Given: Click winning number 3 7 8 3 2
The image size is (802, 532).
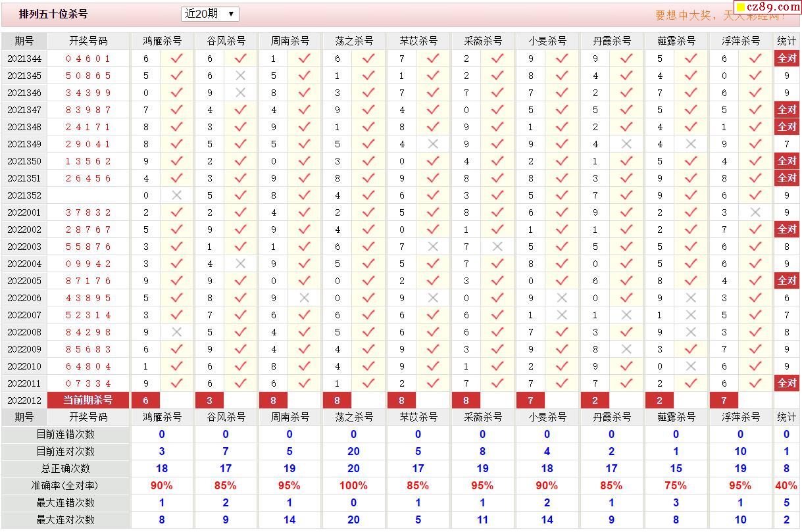Looking at the screenshot, I should pyautogui.click(x=89, y=212).
